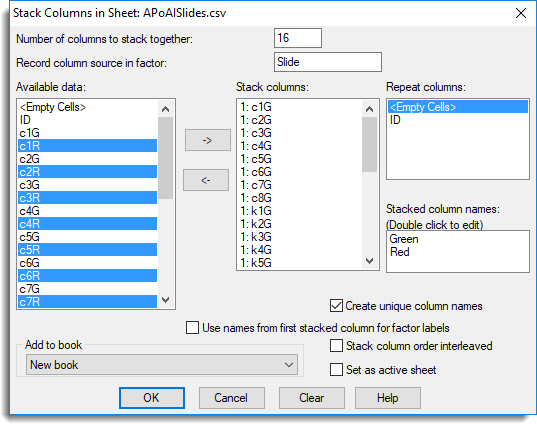The image size is (537, 424).
Task: Click Available data scroll down arrow
Action: pos(165,300)
